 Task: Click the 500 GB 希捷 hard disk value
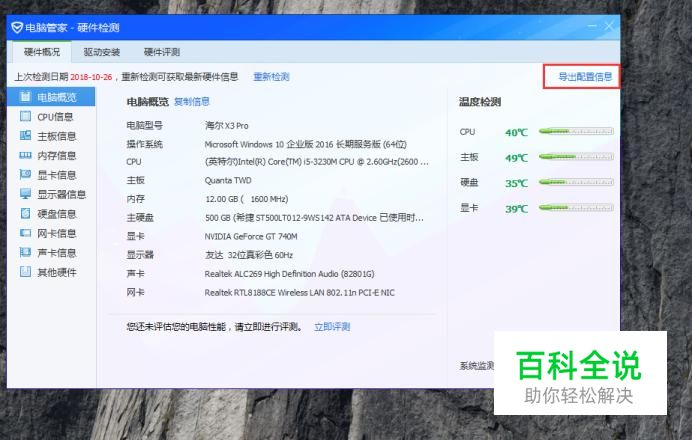point(314,218)
